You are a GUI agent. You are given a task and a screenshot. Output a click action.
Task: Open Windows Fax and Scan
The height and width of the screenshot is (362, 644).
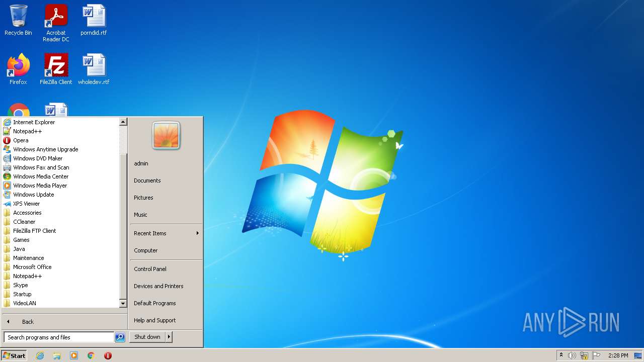tap(60, 167)
